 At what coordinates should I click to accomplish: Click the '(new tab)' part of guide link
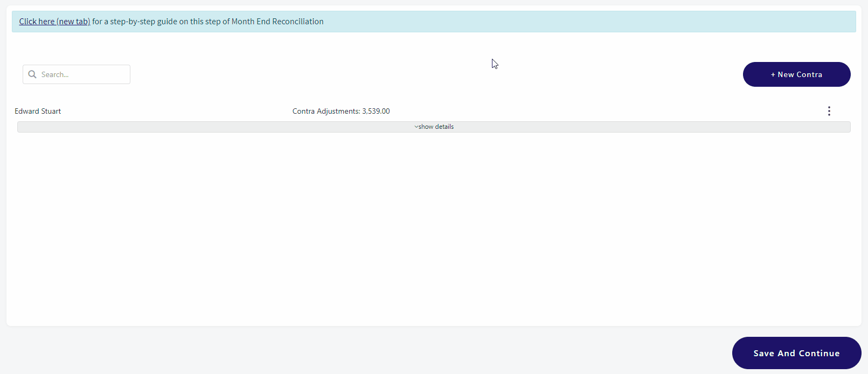coord(73,22)
